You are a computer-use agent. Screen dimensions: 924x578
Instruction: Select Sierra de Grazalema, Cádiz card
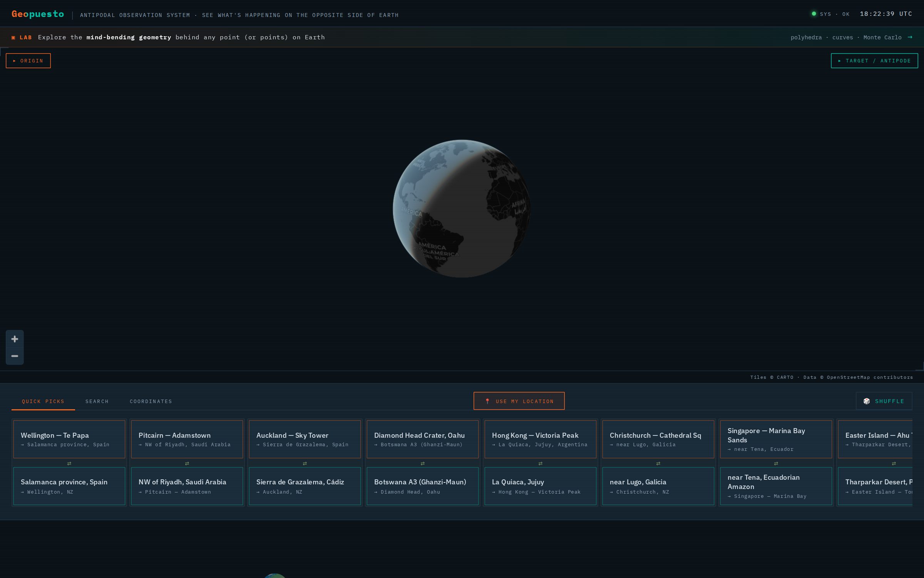(305, 486)
